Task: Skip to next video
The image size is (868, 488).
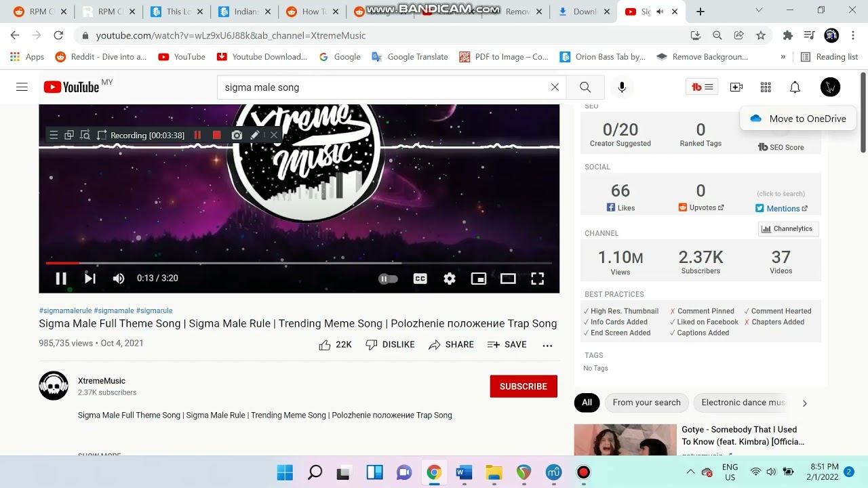Action: 90,279
